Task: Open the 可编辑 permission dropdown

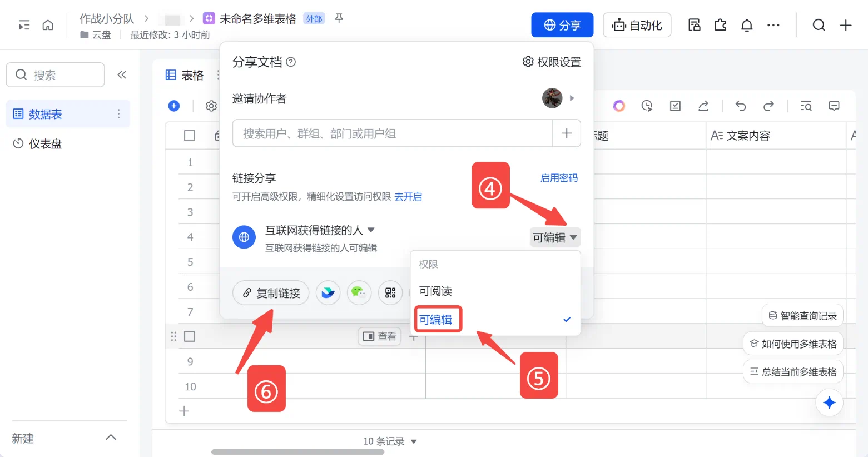Action: point(554,237)
